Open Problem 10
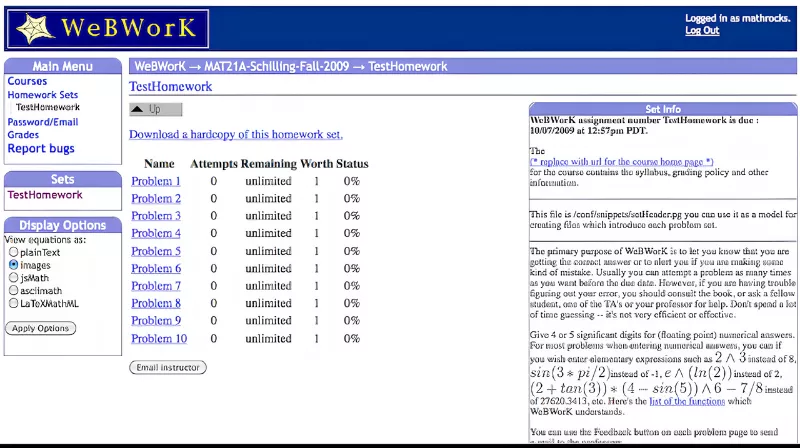Image resolution: width=800 pixels, height=448 pixels. click(x=159, y=338)
